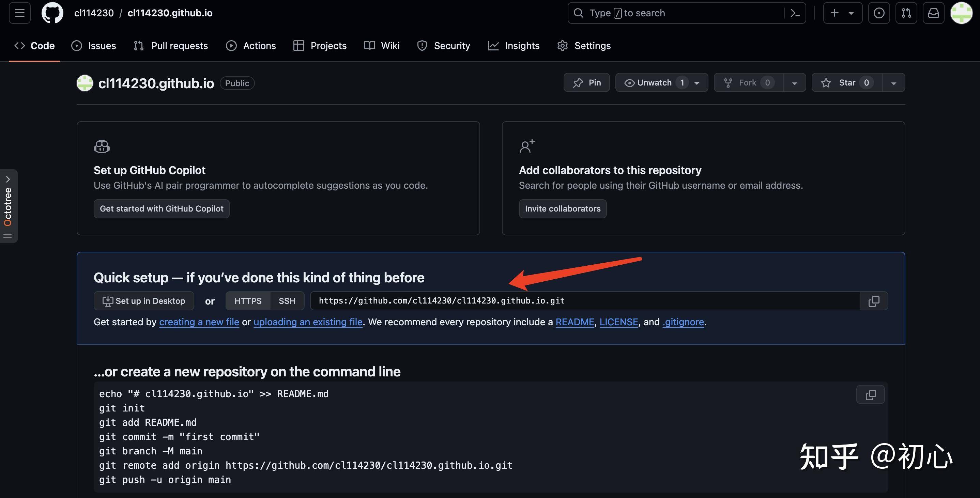Open the issues icon in header
Screen dimensions: 980x498
pos(879,13)
